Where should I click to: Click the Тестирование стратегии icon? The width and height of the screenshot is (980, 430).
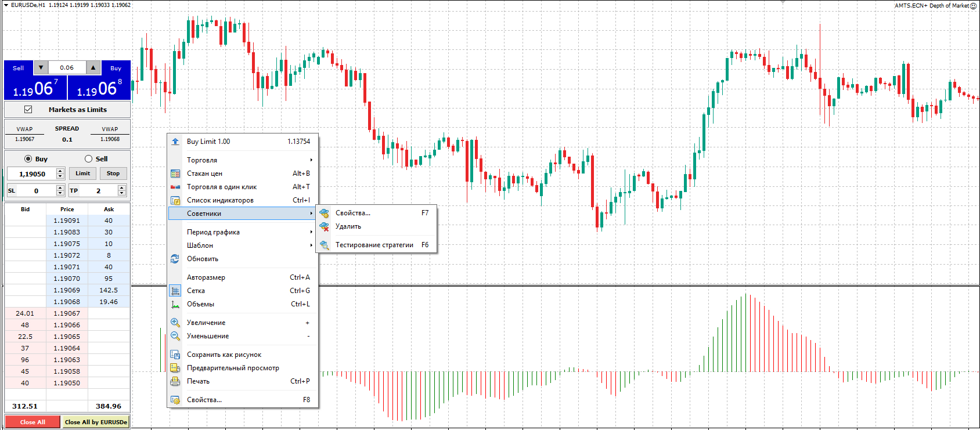tap(325, 245)
